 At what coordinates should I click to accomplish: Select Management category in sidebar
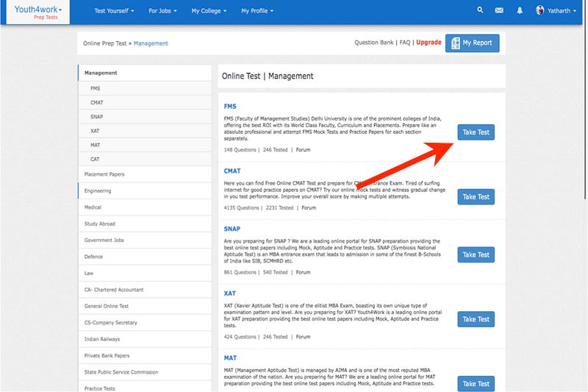(x=145, y=73)
